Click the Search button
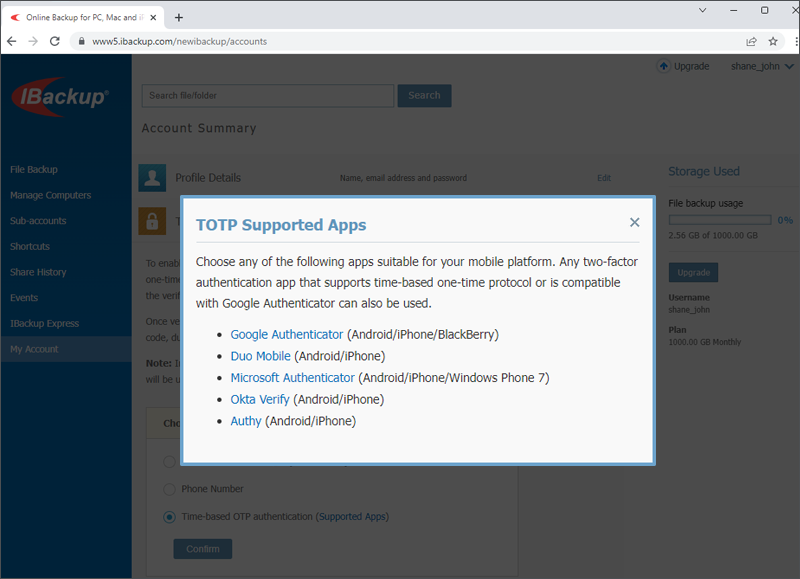The image size is (800, 579). (424, 95)
